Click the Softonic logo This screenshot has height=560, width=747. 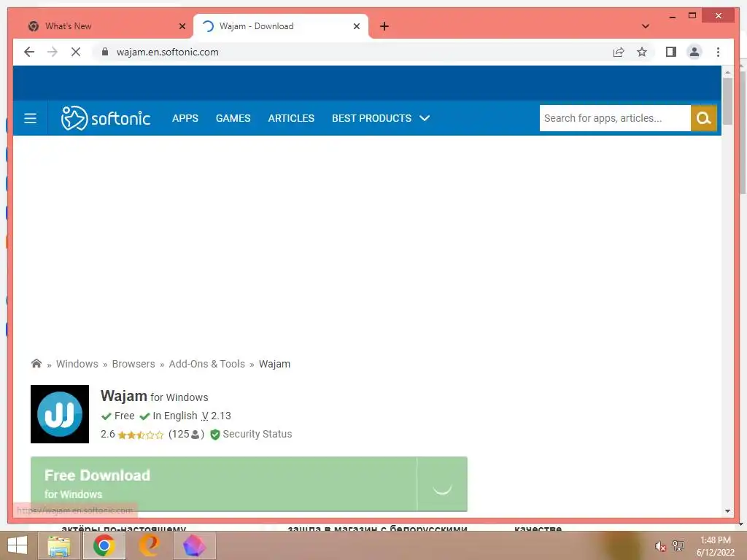click(x=105, y=118)
